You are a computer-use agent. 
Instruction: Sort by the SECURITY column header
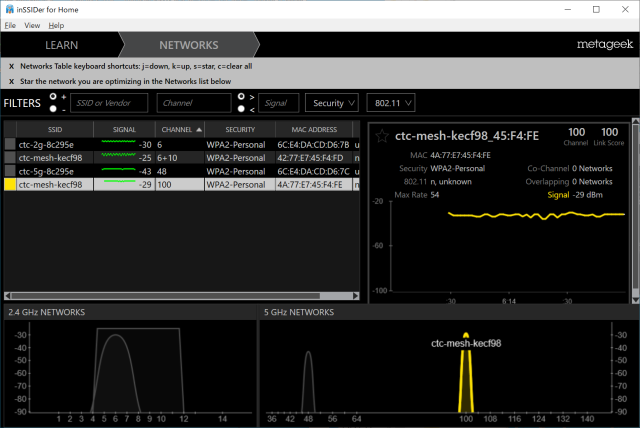[x=240, y=129]
